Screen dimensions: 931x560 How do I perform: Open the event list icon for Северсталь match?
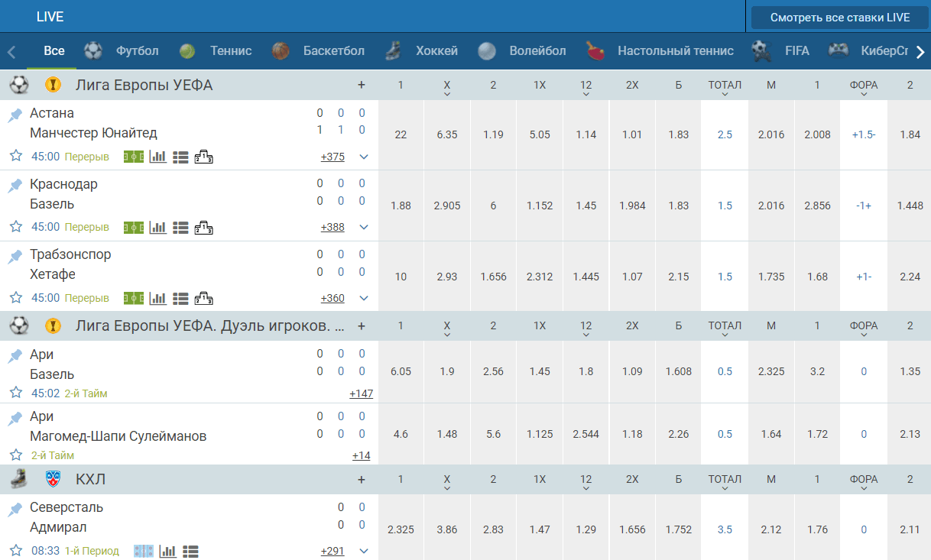[x=190, y=551]
